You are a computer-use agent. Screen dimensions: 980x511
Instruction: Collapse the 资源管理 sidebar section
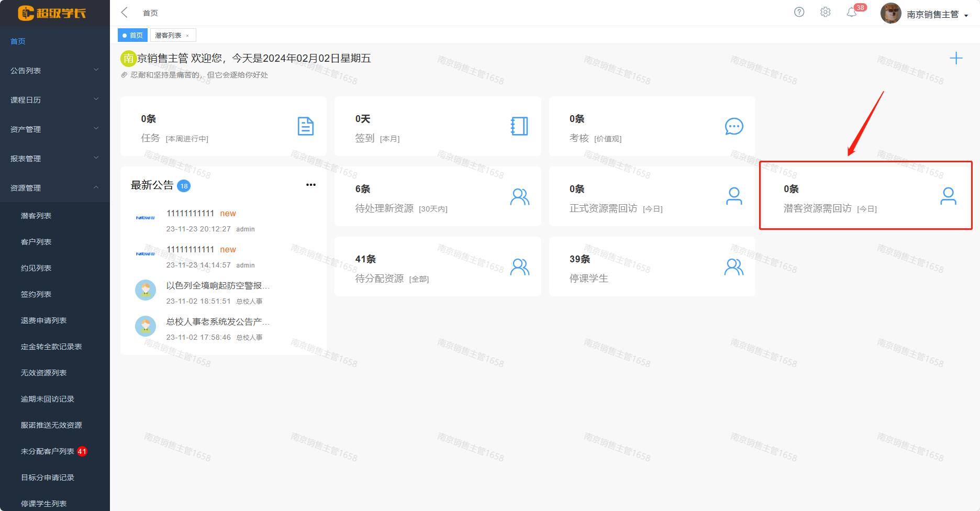pyautogui.click(x=55, y=187)
